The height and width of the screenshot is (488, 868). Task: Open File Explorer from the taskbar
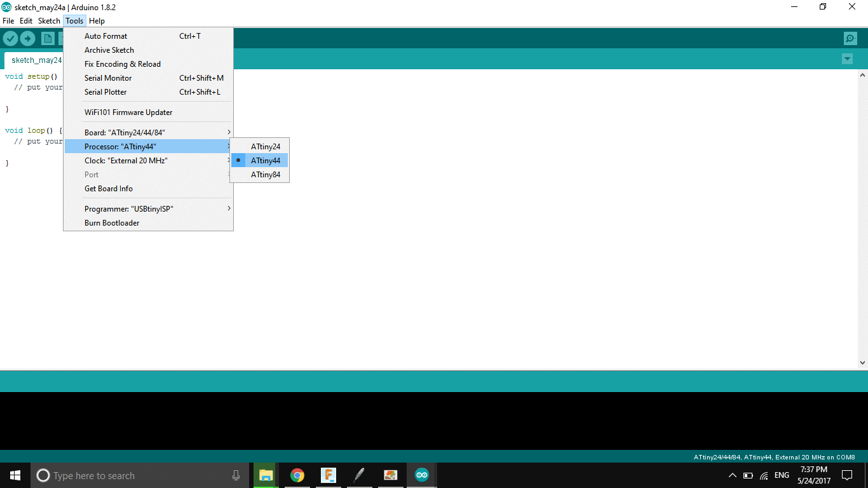pyautogui.click(x=266, y=475)
